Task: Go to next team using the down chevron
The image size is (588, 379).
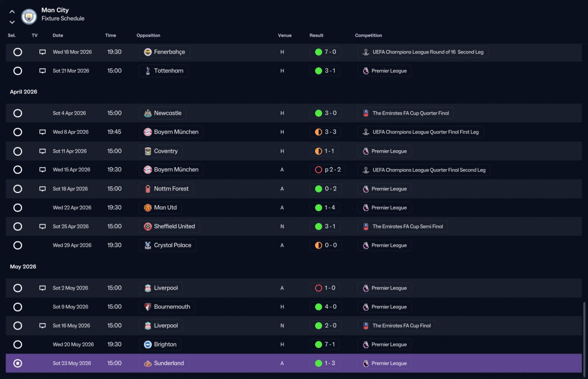Action: tap(12, 22)
